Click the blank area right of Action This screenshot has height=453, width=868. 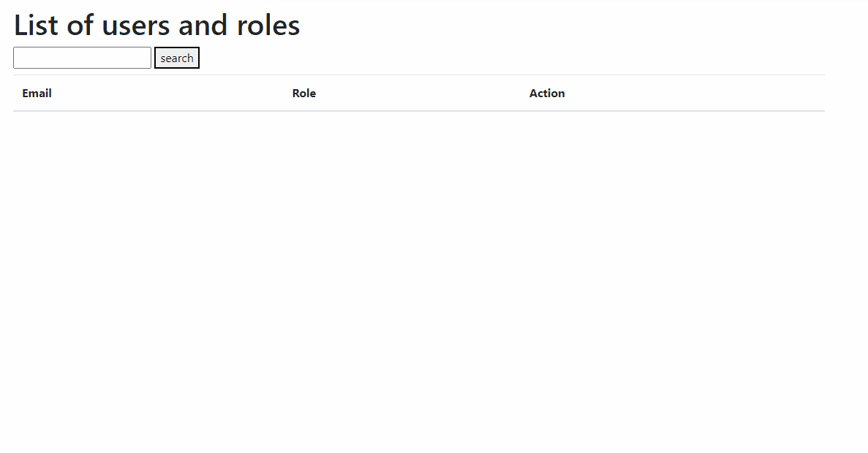pyautogui.click(x=695, y=93)
